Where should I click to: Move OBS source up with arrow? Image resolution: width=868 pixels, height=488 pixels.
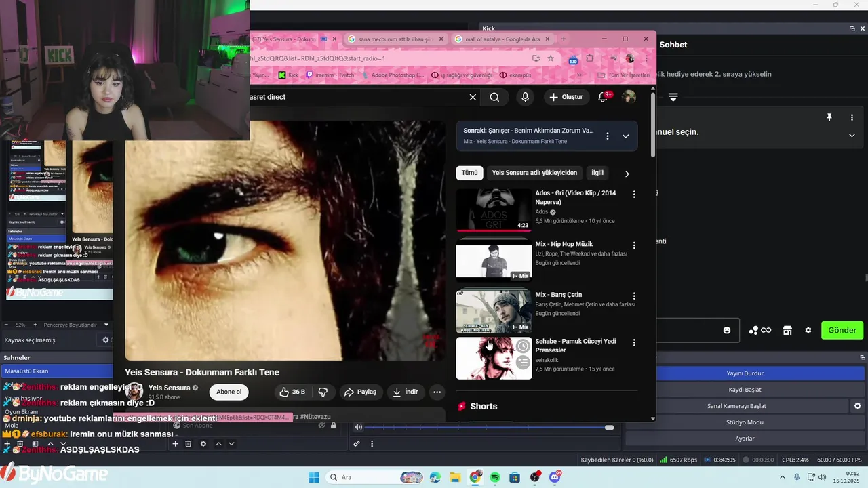218,444
